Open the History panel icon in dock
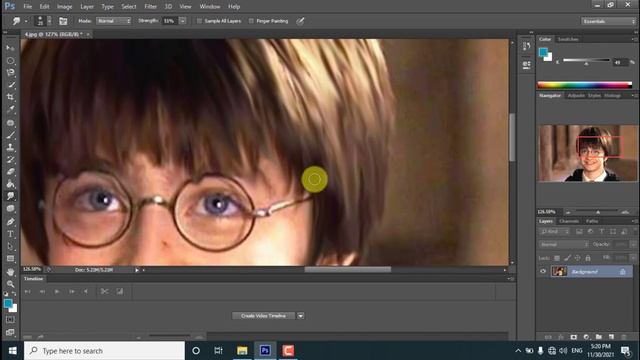The image size is (640, 360). (x=527, y=46)
